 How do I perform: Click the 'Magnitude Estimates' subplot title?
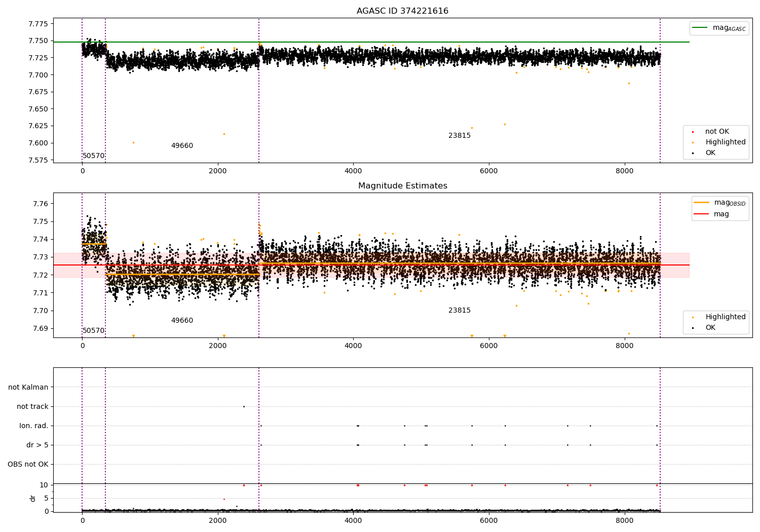pyautogui.click(x=402, y=186)
